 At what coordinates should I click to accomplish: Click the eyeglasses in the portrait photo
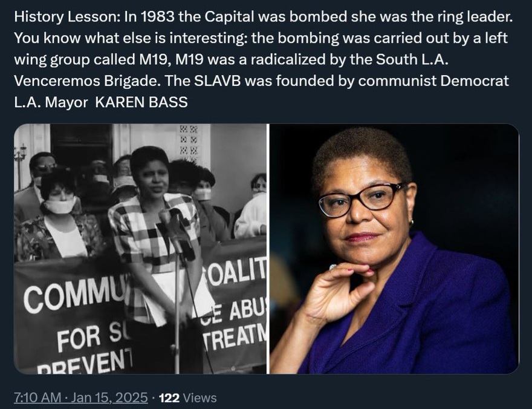361,199
